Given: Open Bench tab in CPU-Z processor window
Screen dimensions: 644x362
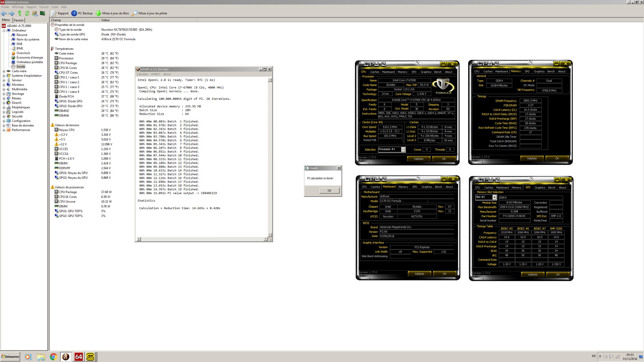Looking at the screenshot, I should pyautogui.click(x=438, y=72).
